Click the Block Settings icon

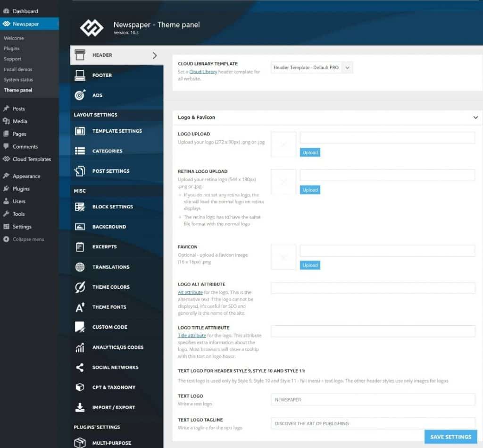click(80, 207)
